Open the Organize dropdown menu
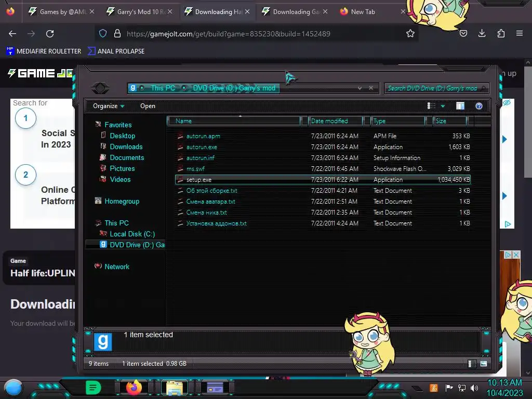Viewport: 532px width, 399px height. [109, 106]
